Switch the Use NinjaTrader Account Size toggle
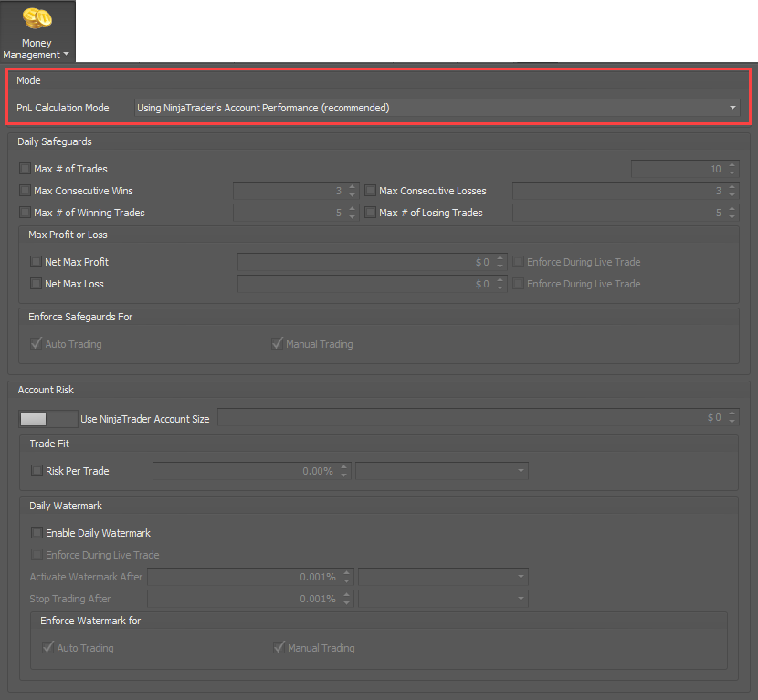 click(x=48, y=419)
